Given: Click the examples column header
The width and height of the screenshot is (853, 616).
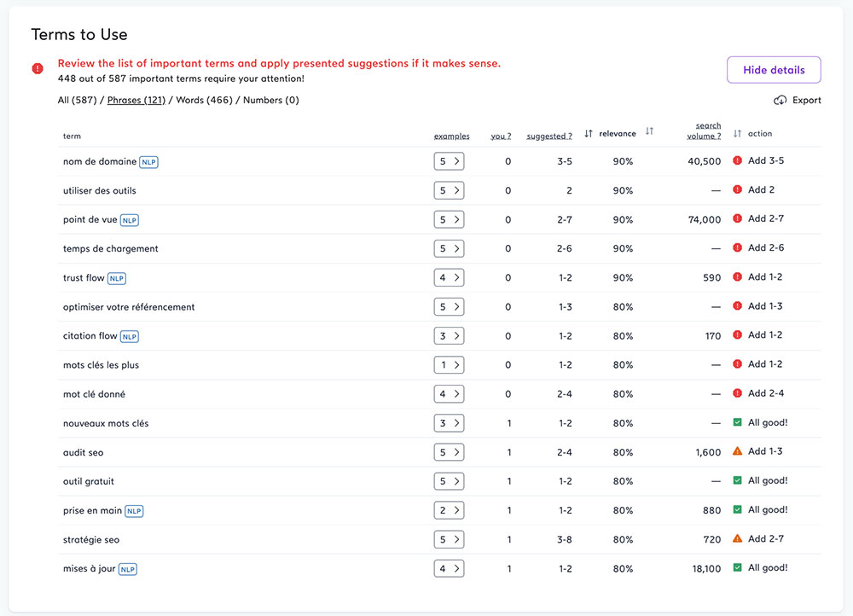Looking at the screenshot, I should click(x=451, y=136).
